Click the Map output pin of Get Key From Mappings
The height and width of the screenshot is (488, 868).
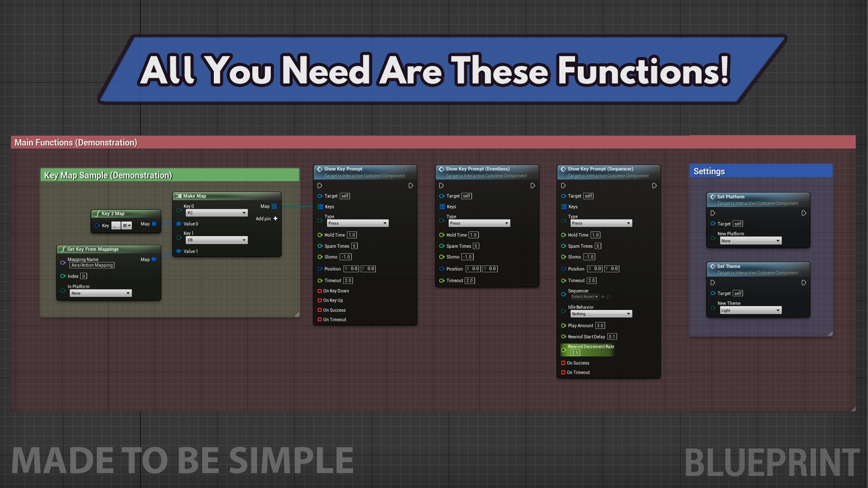click(x=154, y=259)
